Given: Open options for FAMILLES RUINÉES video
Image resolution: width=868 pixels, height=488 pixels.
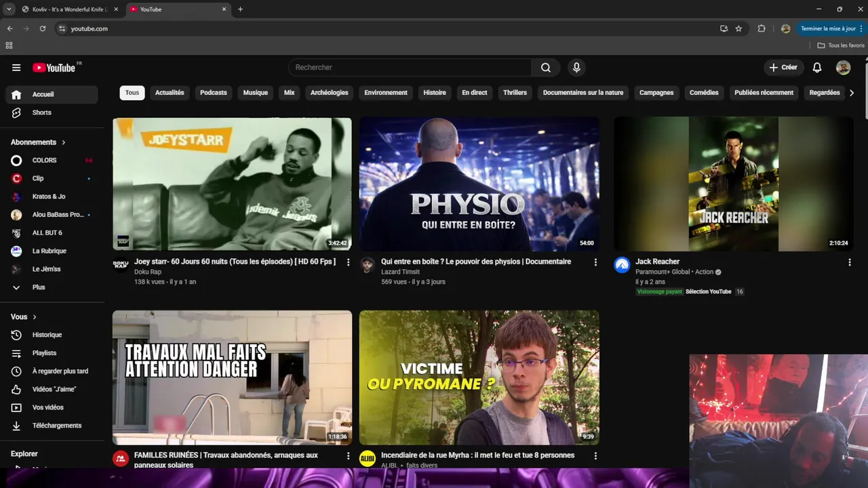Looking at the screenshot, I should coord(349,456).
